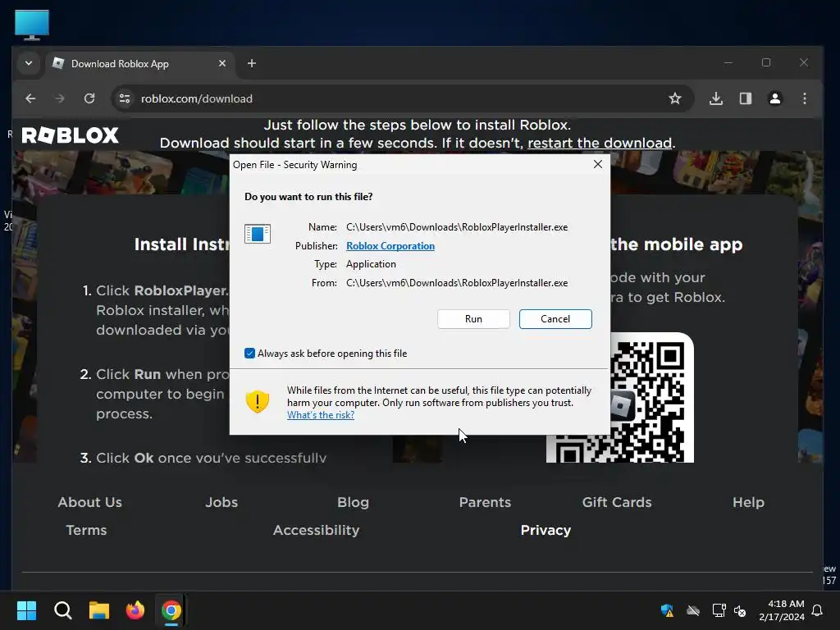Open Windows taskbar search

tap(62, 610)
